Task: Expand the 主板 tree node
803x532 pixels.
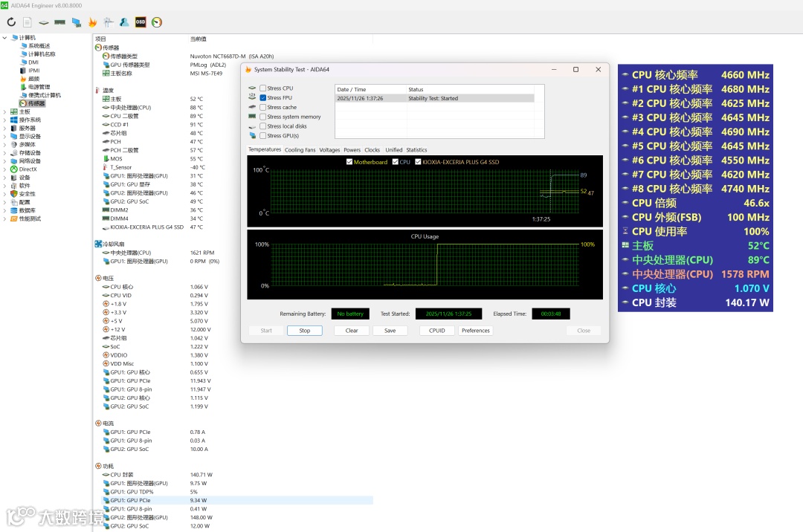Action: (5, 111)
